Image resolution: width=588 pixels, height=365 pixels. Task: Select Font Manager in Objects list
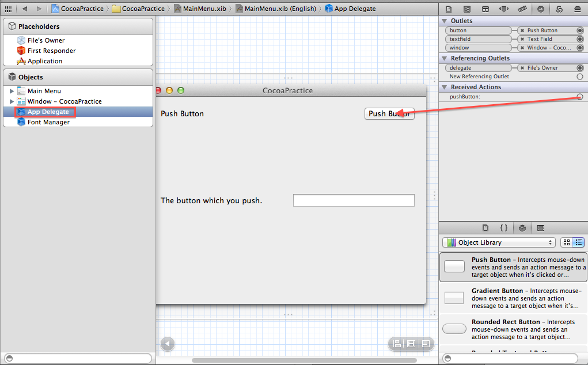[78, 122]
